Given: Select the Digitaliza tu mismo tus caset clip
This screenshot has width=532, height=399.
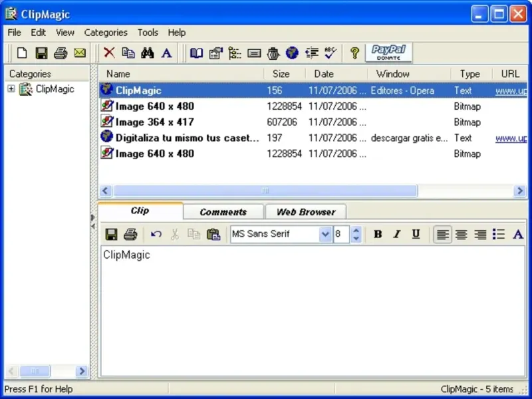Looking at the screenshot, I should [313, 138].
